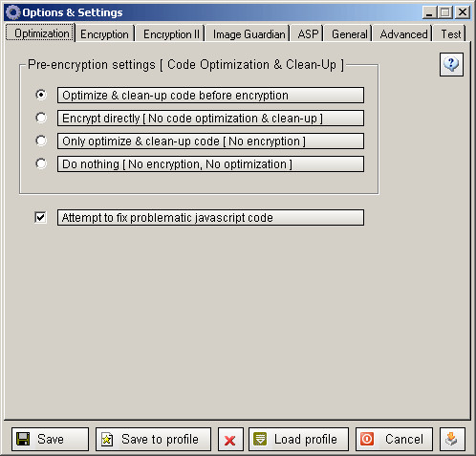Click the Load profile button
This screenshot has width=476, height=456.
click(x=298, y=440)
